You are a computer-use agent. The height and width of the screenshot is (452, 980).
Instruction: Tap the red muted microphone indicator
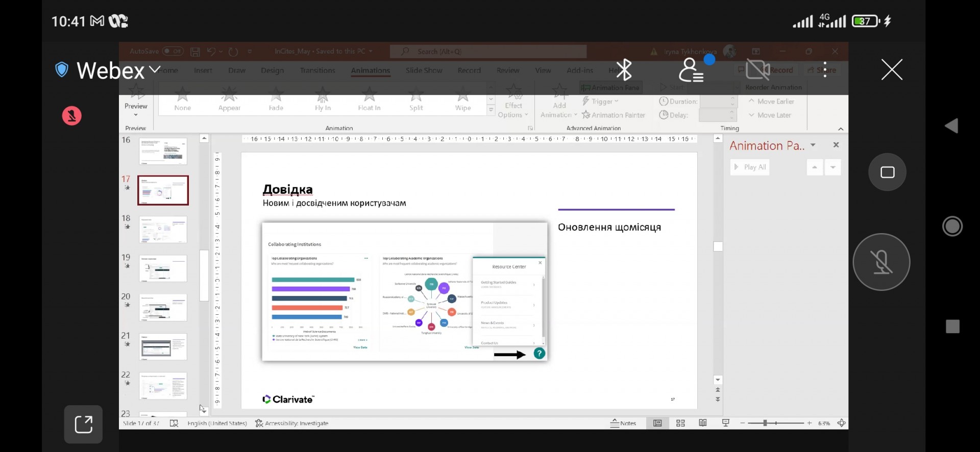(x=72, y=116)
